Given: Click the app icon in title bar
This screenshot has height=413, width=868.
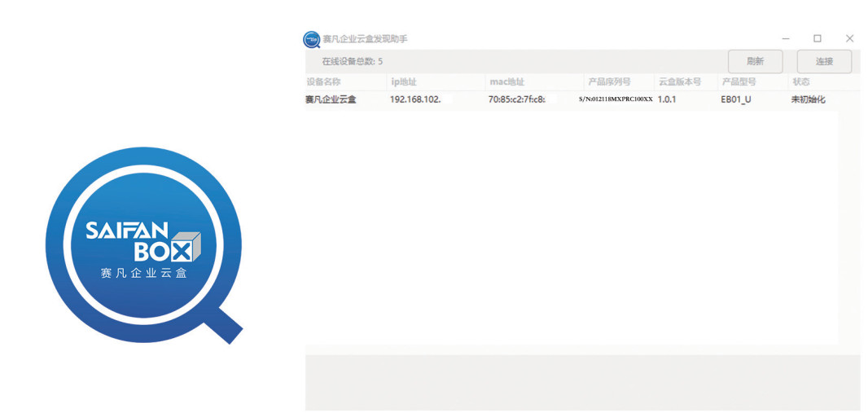Looking at the screenshot, I should point(312,39).
